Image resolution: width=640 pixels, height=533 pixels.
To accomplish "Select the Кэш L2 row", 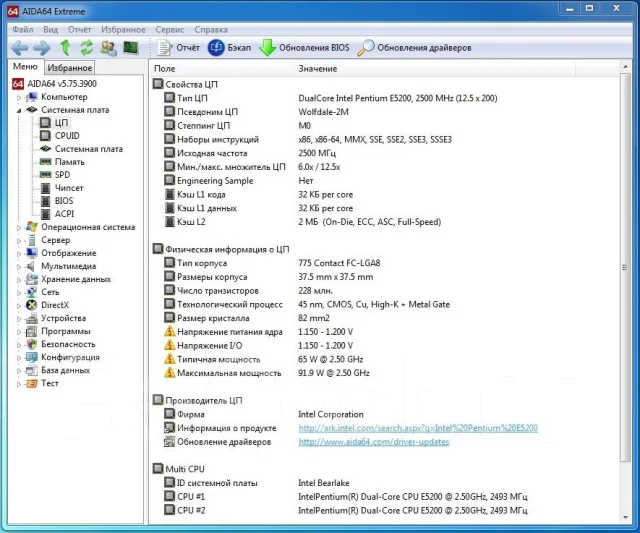I will (303, 222).
